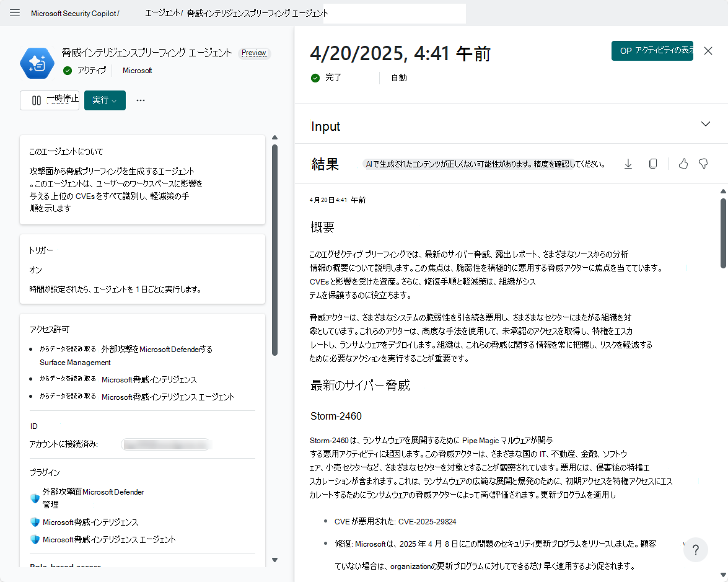This screenshot has height=582, width=728.
Task: Close the run details panel
Action: pos(708,51)
